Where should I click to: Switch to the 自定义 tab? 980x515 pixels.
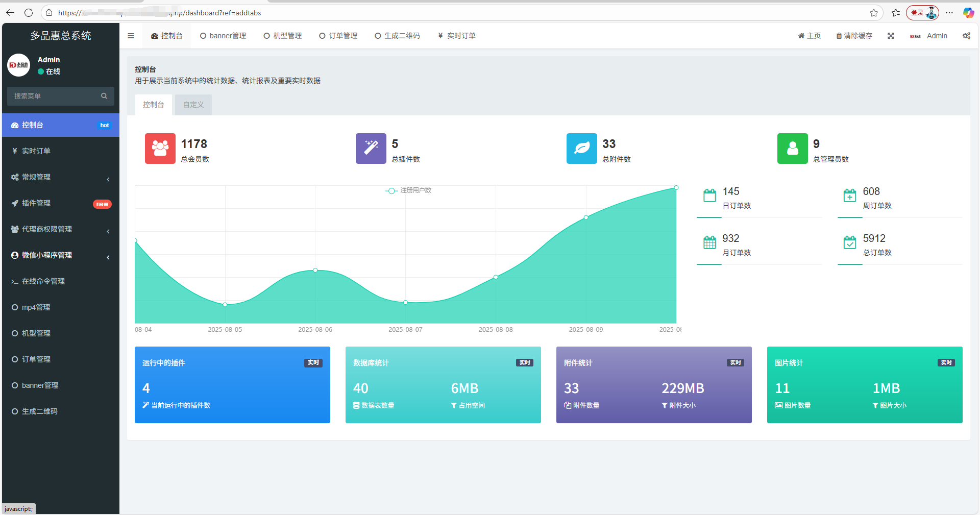[193, 105]
